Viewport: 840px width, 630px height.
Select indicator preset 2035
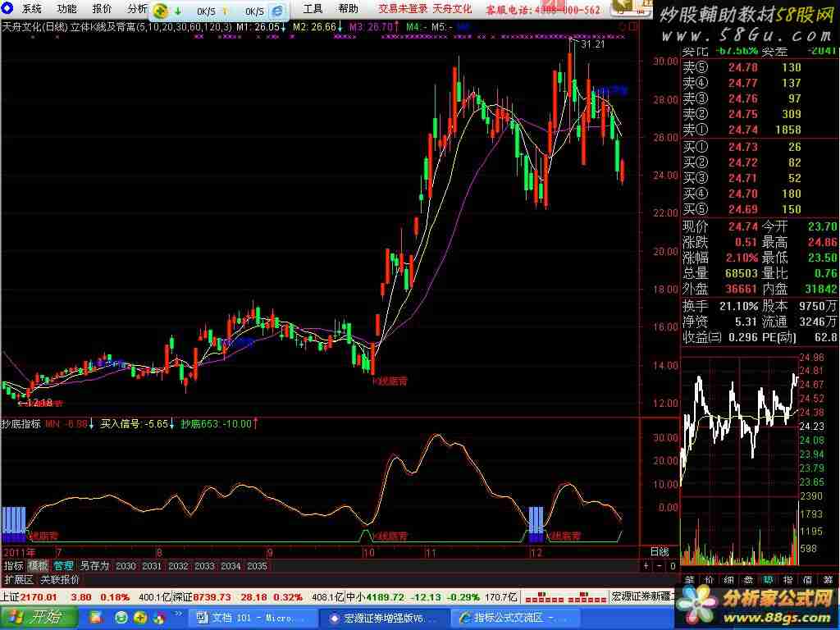tap(257, 566)
